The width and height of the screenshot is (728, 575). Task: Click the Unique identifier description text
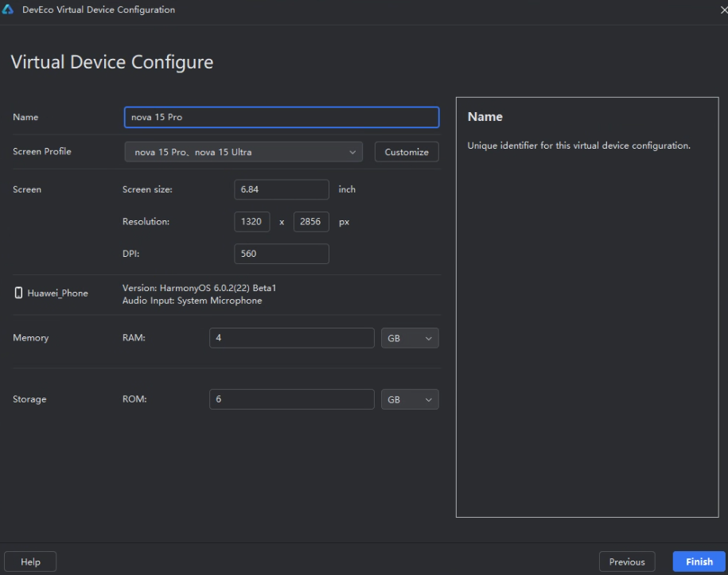tap(578, 146)
